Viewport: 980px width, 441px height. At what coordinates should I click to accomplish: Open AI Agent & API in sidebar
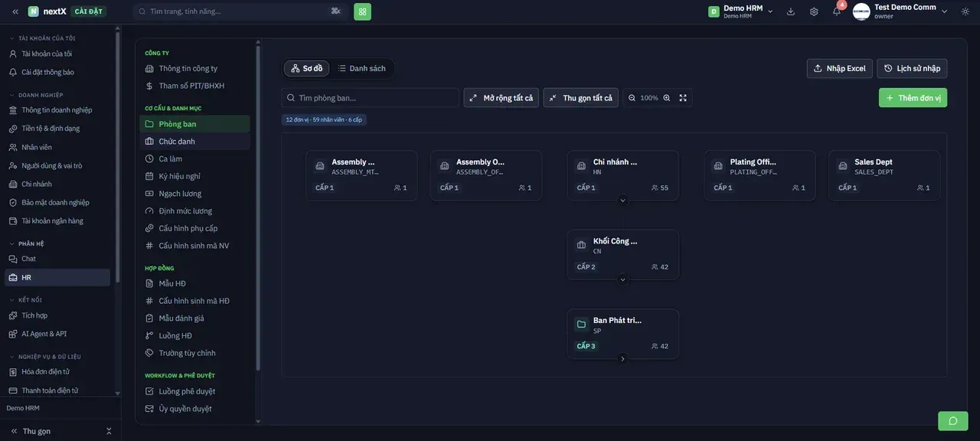(57, 334)
